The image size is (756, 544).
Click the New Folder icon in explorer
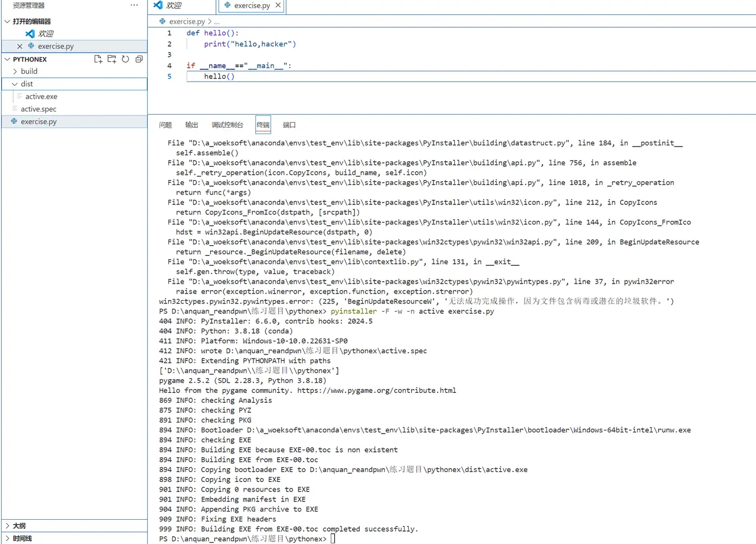(x=112, y=59)
